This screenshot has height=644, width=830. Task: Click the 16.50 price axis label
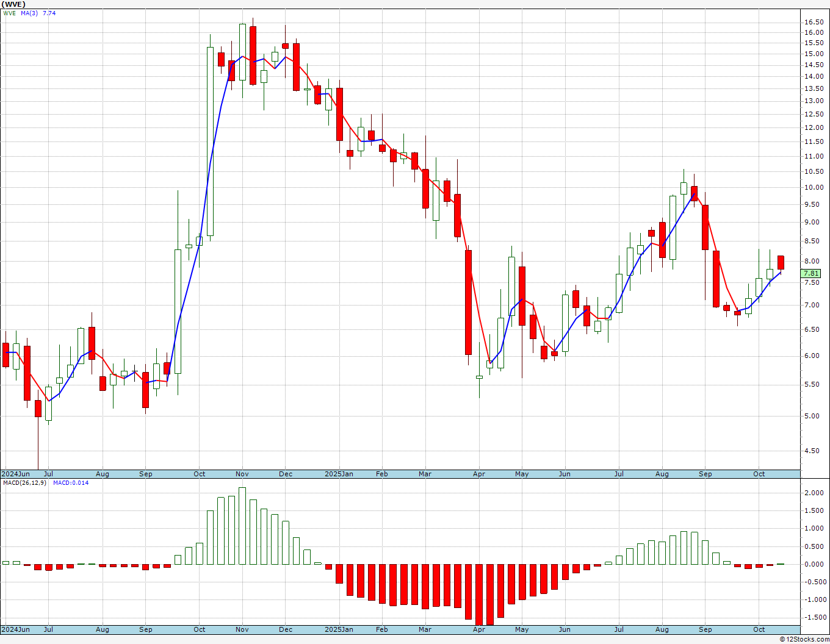pyautogui.click(x=814, y=22)
